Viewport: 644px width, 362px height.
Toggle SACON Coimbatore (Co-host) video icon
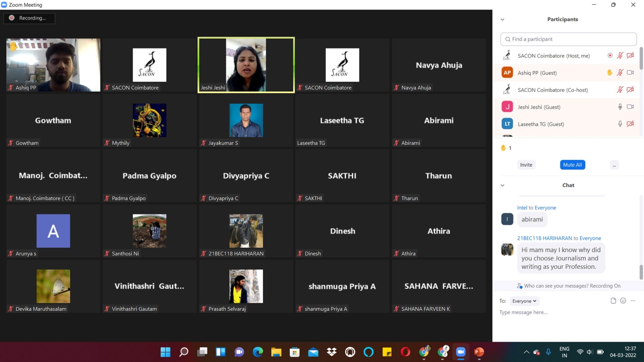pos(630,90)
